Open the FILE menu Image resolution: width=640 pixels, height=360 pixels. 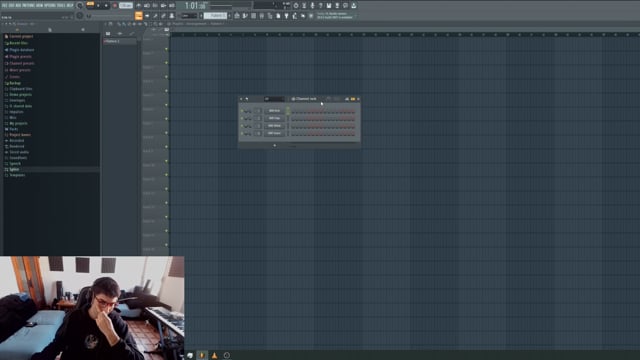[4, 6]
